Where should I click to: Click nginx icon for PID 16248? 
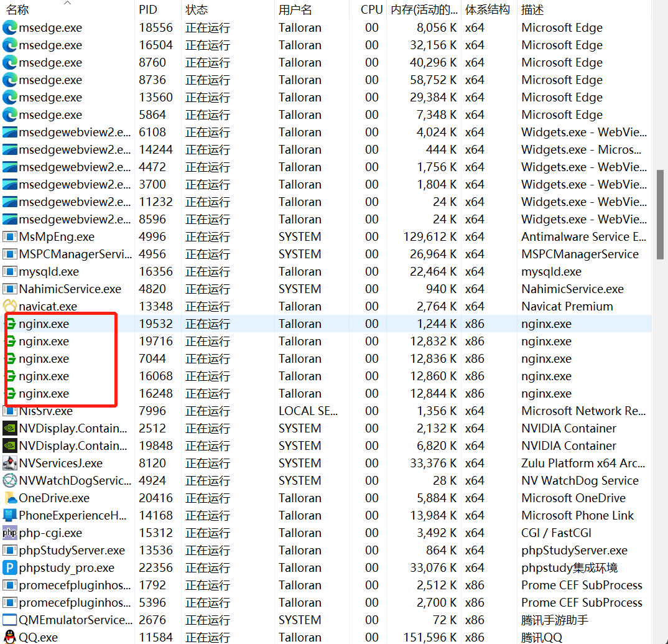[x=11, y=393]
